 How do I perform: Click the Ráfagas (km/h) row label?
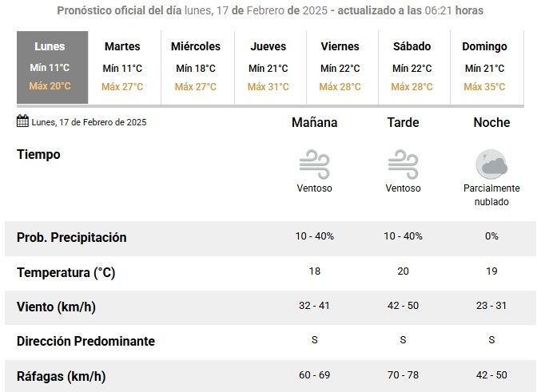click(61, 376)
